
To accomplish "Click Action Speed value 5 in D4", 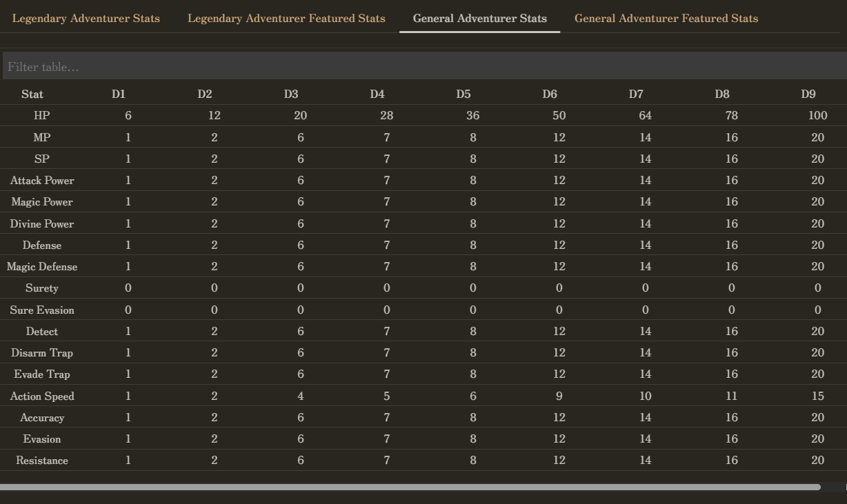I will coord(387,396).
